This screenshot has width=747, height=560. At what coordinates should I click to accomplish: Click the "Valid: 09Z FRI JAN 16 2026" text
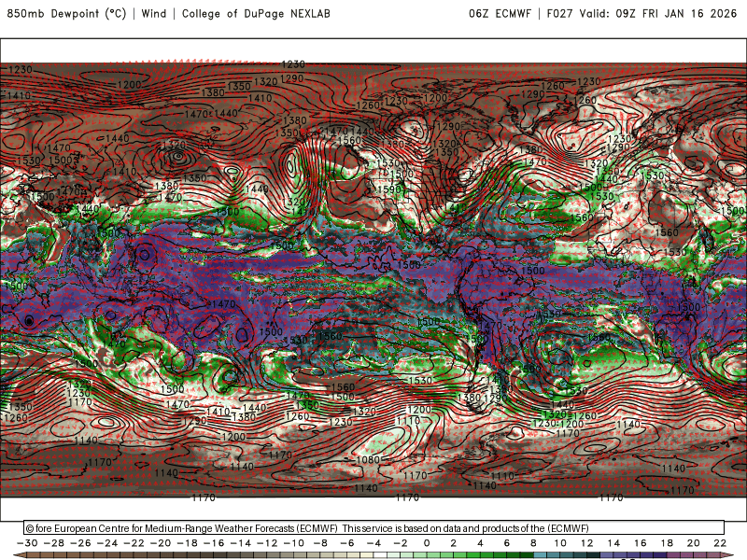coord(658,13)
